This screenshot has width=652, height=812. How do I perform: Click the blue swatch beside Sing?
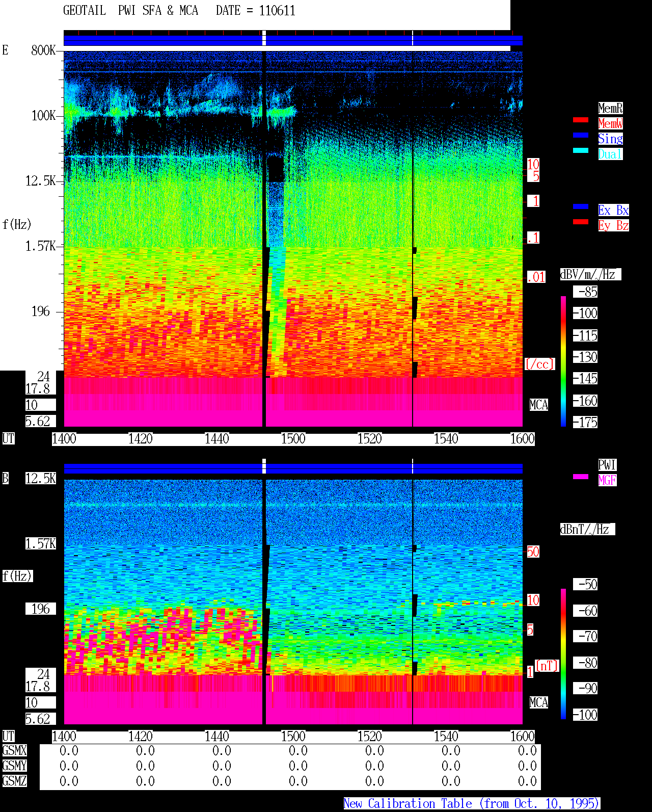tap(581, 135)
